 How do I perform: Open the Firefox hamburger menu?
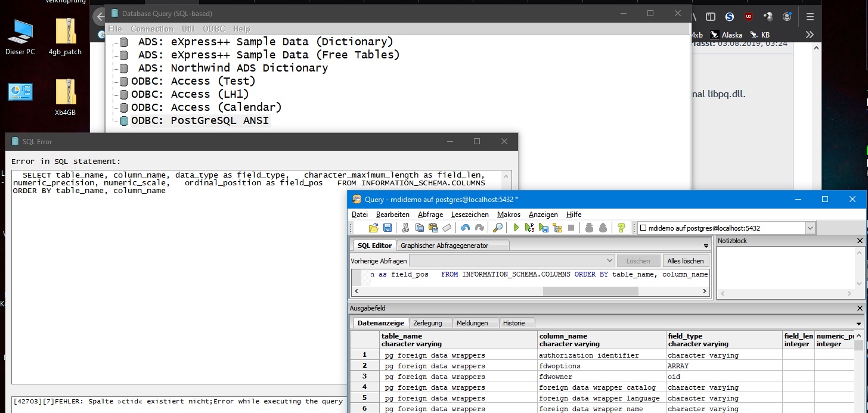pos(810,17)
